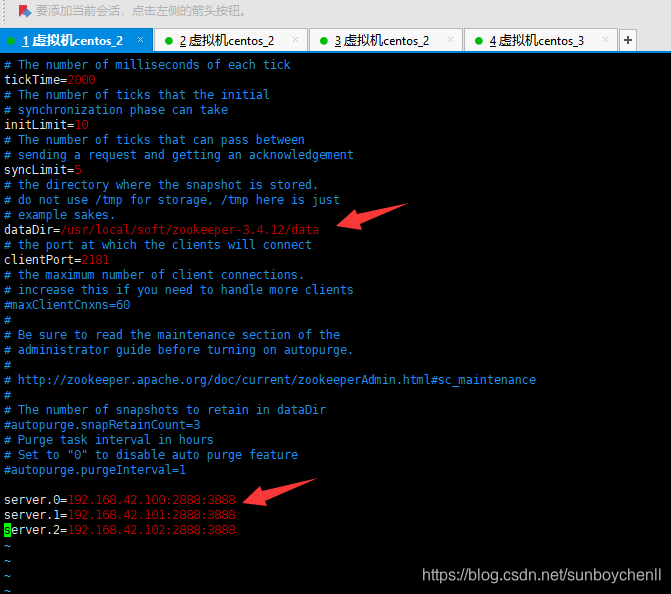This screenshot has height=594, width=671.
Task: Click the clientPort=2181 line
Action: [x=56, y=260]
